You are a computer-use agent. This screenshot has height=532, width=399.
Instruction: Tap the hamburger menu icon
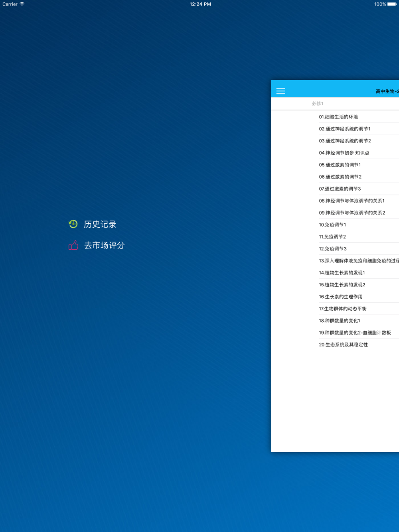coord(281,91)
